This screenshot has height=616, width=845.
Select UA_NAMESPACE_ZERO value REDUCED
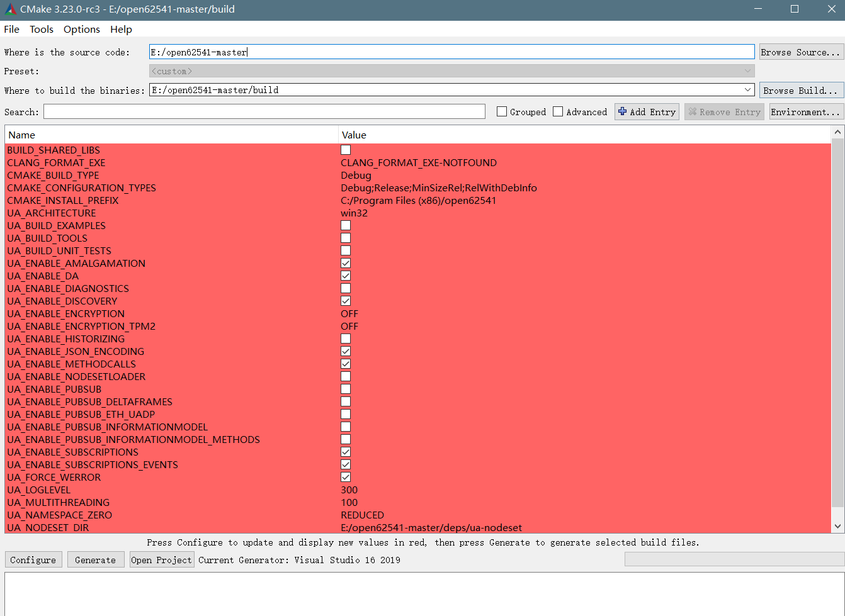point(363,515)
